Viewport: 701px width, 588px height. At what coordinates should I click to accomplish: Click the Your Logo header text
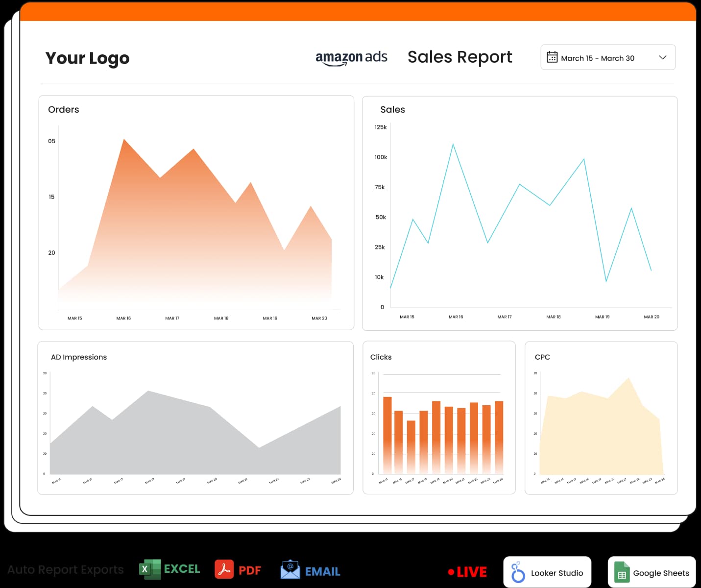click(x=87, y=58)
